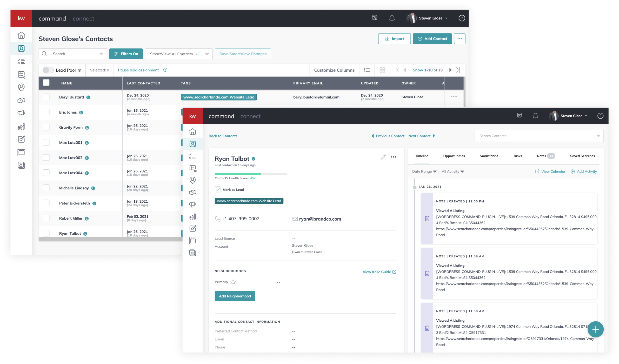Open the Notes tab

click(x=541, y=156)
